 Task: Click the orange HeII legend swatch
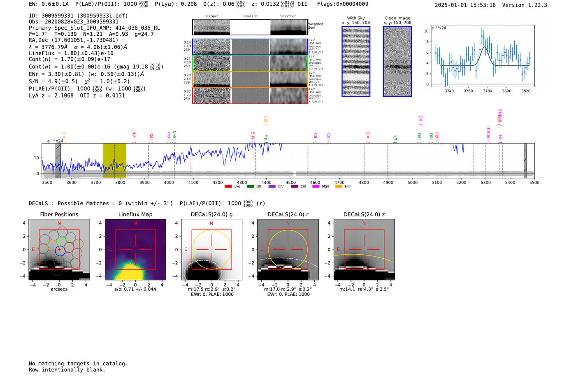tap(339, 186)
